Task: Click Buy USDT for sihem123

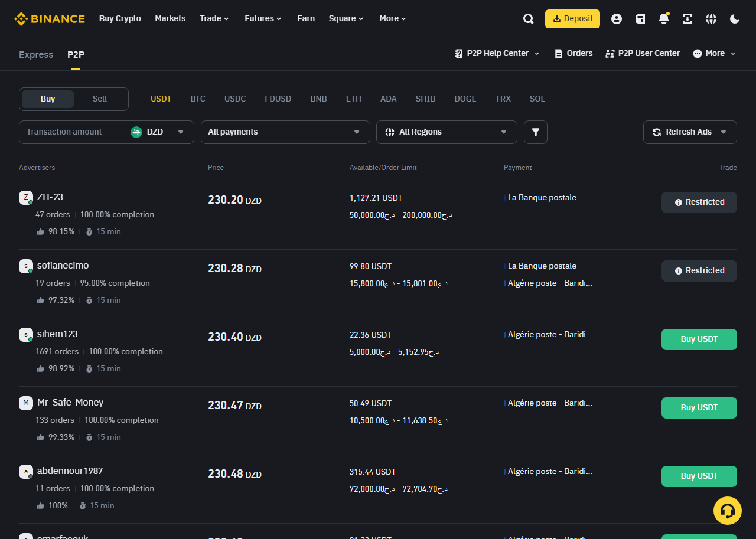Action: pos(699,339)
